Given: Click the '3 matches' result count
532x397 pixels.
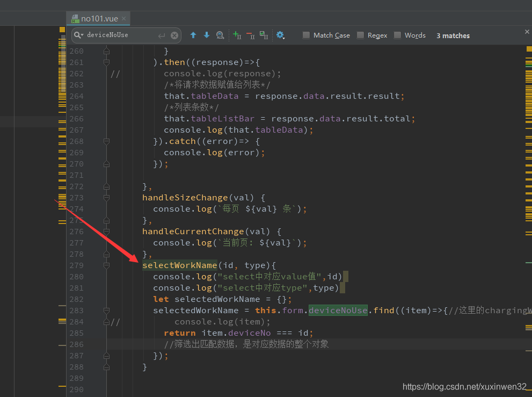Looking at the screenshot, I should pos(453,35).
